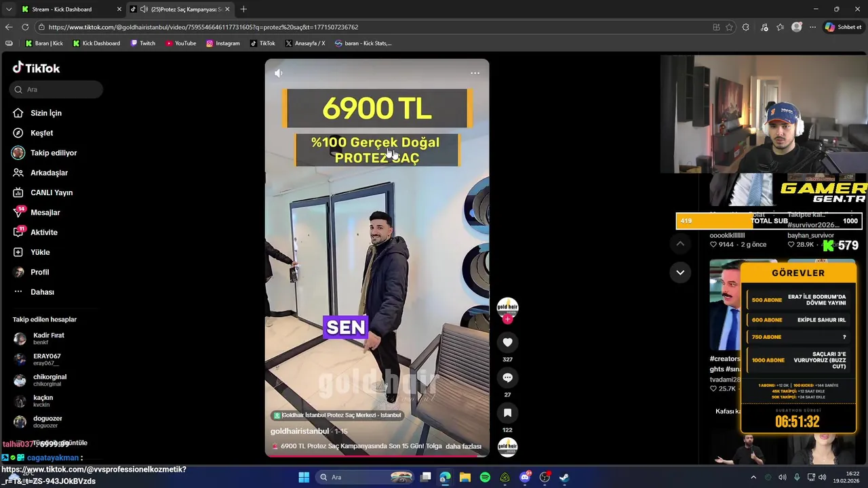Open Aktivite notifications
Viewport: 868px width, 488px height.
tap(43, 232)
